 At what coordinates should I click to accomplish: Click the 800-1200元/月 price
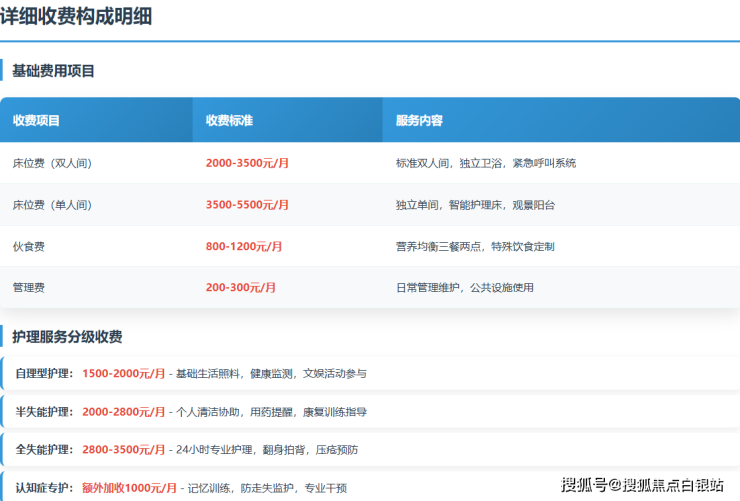pyautogui.click(x=244, y=246)
